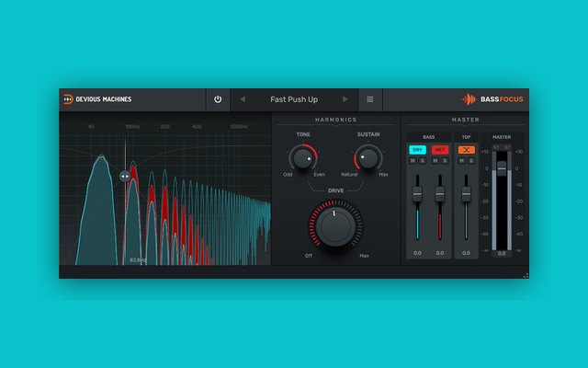Click the 83.8Hz frequency readout
This screenshot has width=588, height=368.
tap(138, 259)
